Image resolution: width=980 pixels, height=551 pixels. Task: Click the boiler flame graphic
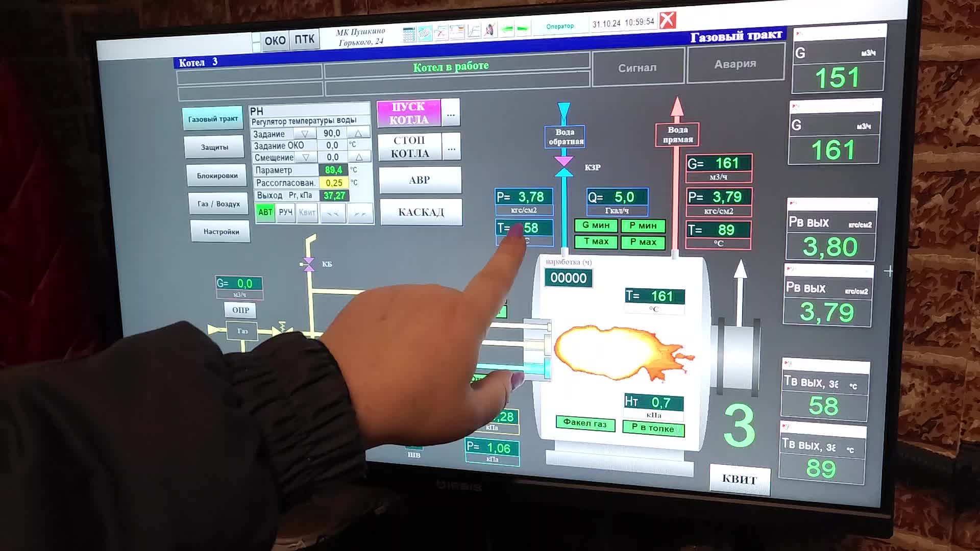click(x=623, y=353)
